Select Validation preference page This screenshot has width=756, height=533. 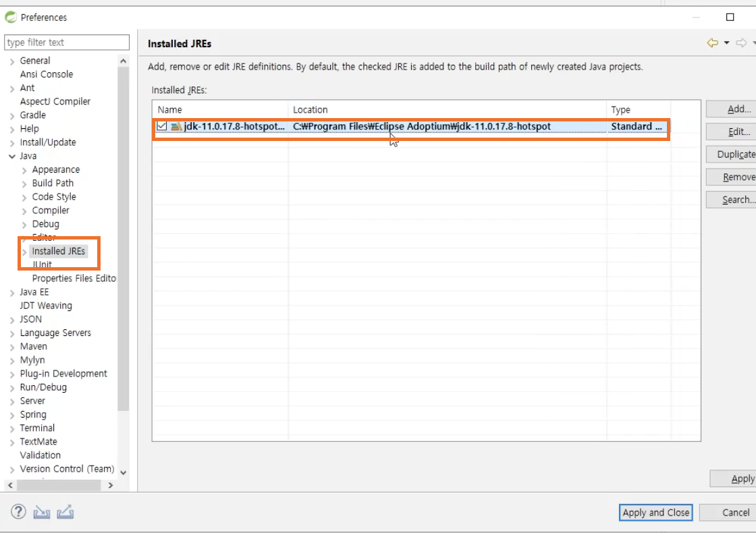point(40,455)
